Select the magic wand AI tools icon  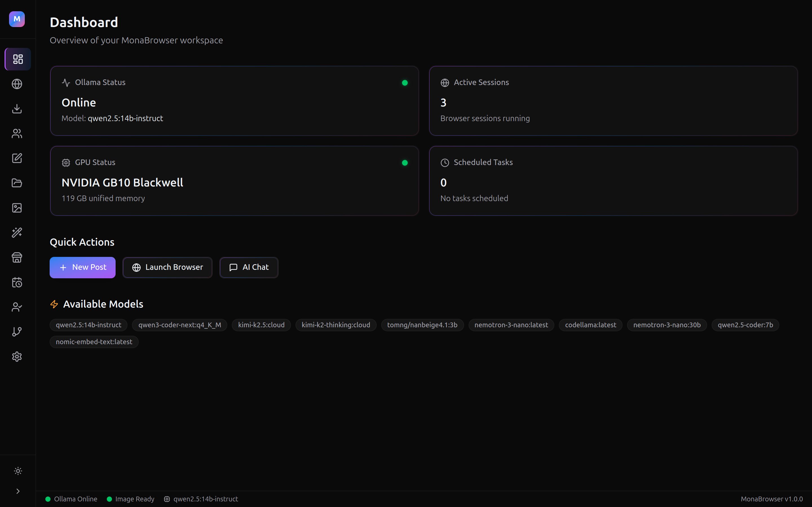coord(17,233)
